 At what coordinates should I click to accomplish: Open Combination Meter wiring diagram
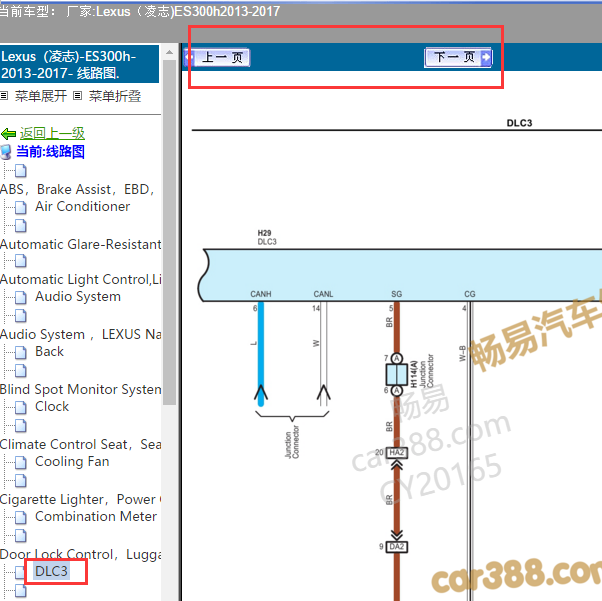(x=96, y=516)
